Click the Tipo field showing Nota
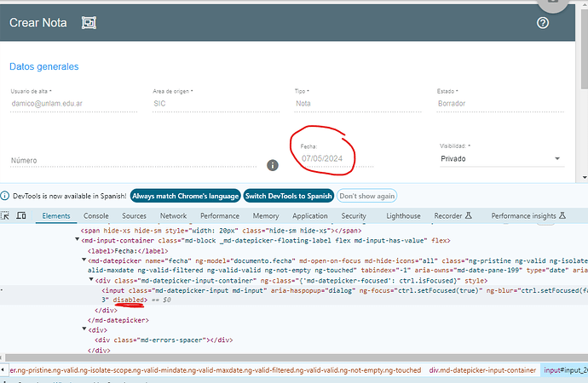 [358, 103]
